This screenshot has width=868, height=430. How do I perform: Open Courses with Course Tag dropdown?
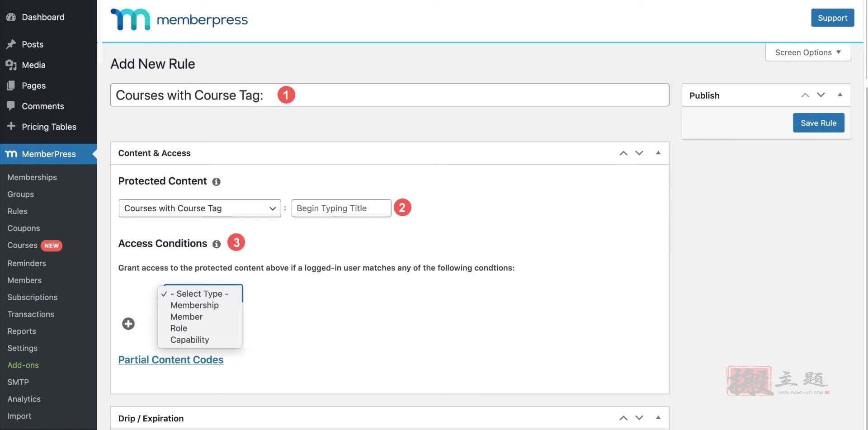coord(200,208)
